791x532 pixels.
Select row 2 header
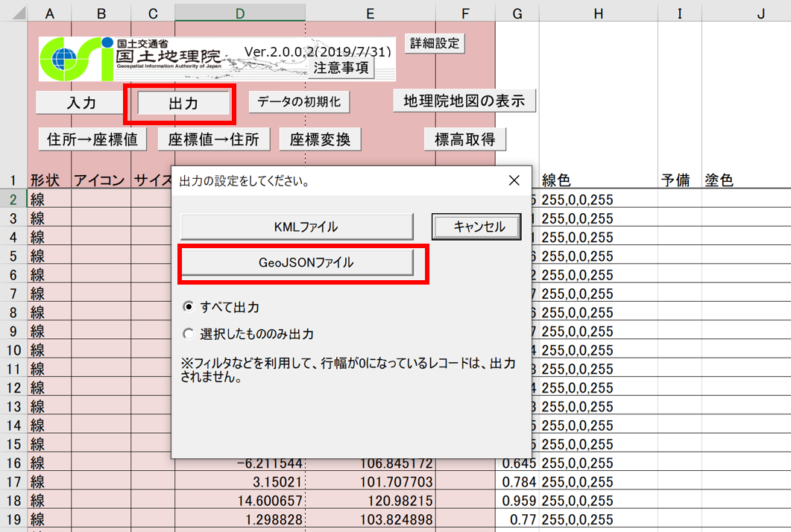click(x=13, y=199)
